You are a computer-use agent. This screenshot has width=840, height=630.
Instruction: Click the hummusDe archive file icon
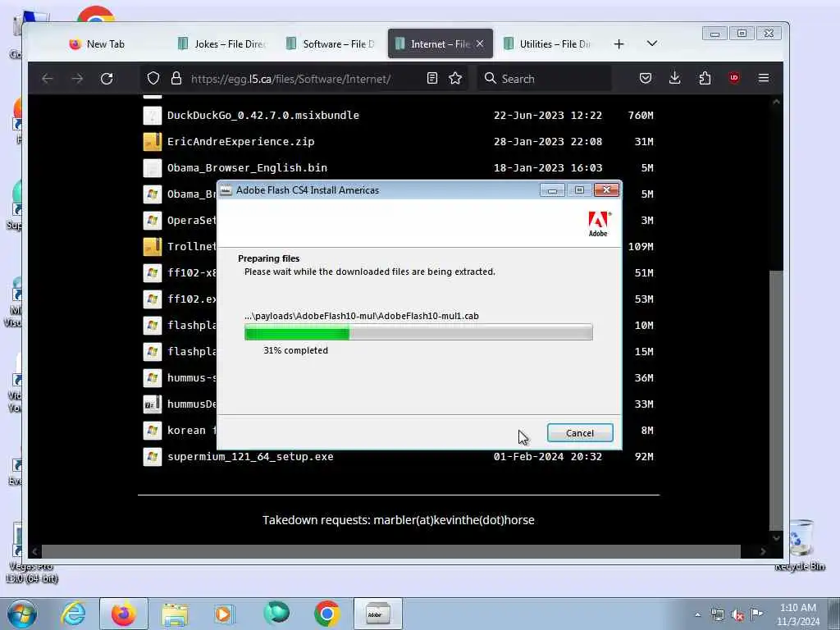(152, 404)
